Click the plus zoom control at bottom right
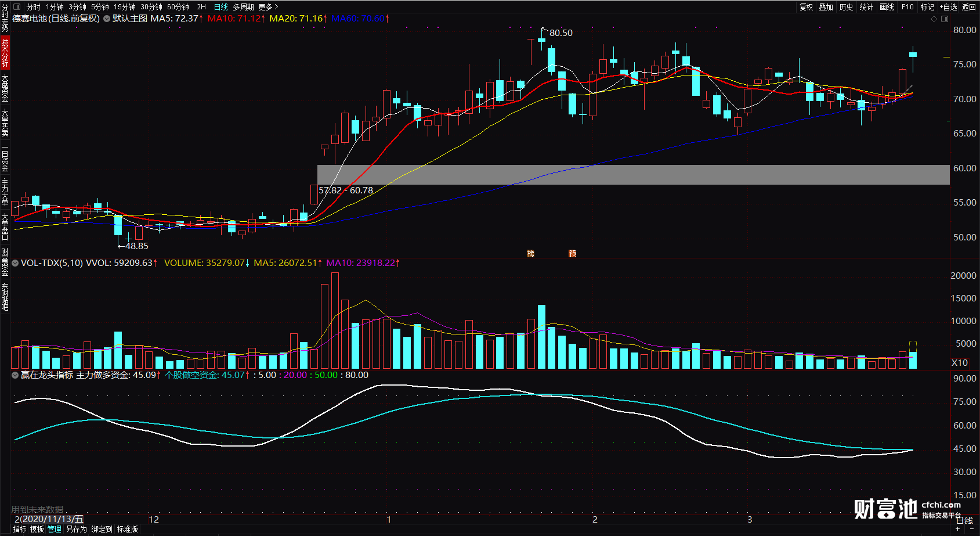980x536 pixels. click(957, 529)
